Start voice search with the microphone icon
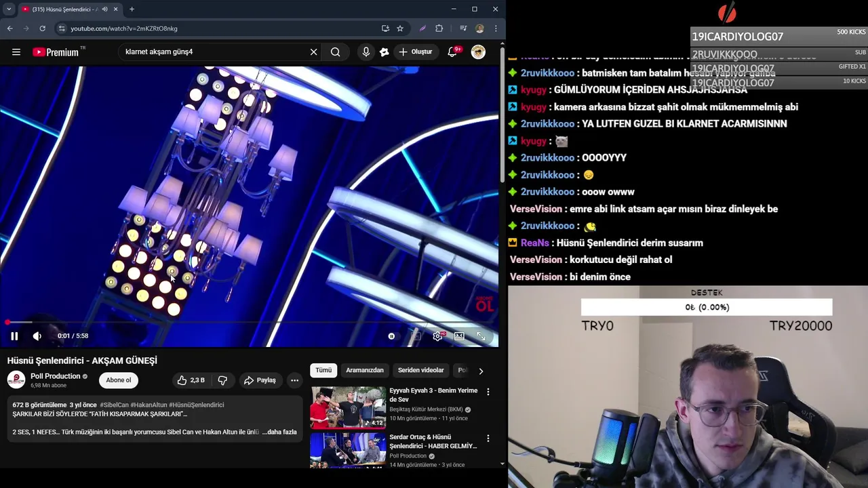The height and width of the screenshot is (488, 868). click(x=366, y=52)
